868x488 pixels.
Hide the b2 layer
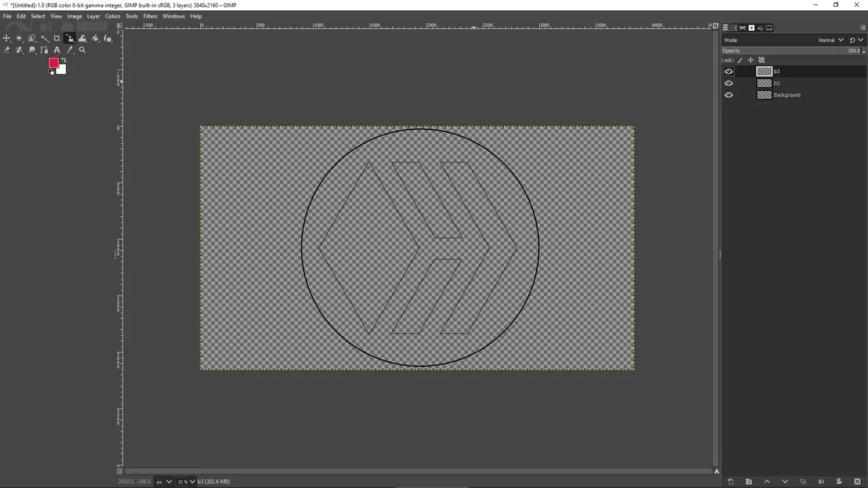729,83
